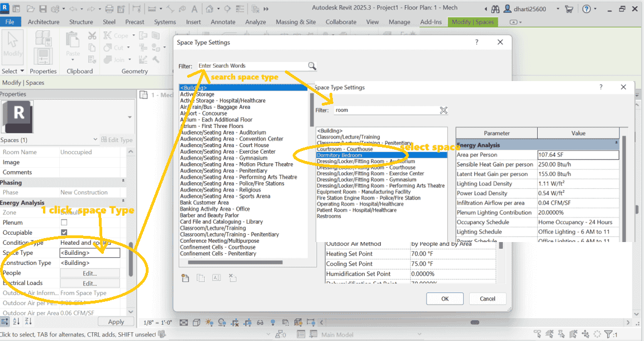The width and height of the screenshot is (644, 341).
Task: Click Reveal Hidden Elements lightbulb icon
Action: tap(273, 323)
